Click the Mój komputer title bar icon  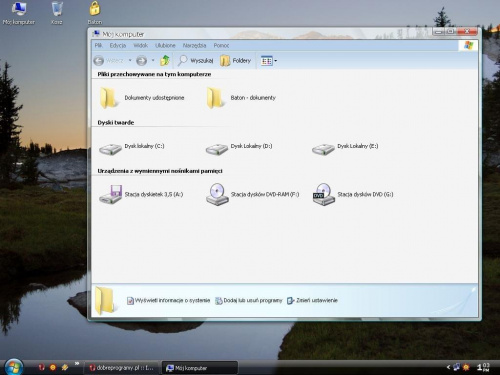96,34
